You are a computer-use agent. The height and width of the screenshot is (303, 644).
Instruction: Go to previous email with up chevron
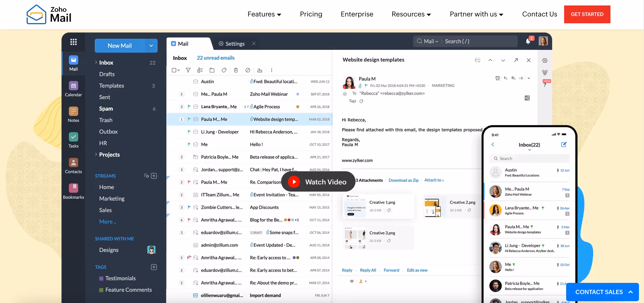[x=490, y=60]
